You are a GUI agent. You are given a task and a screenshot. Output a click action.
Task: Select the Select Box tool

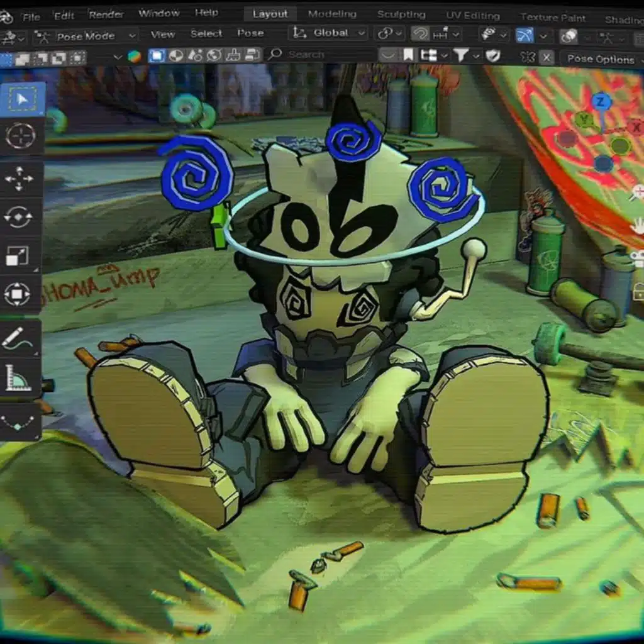(x=22, y=99)
